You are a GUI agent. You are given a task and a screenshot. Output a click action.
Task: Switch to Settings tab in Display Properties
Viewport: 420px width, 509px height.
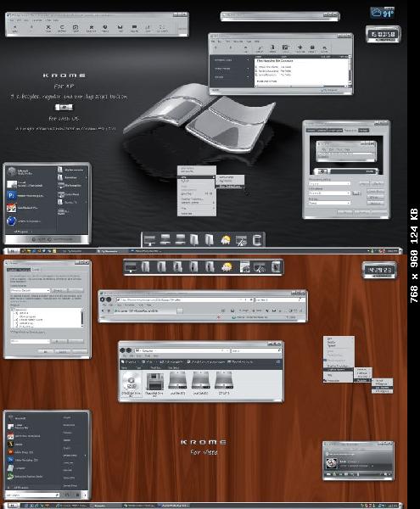click(363, 130)
